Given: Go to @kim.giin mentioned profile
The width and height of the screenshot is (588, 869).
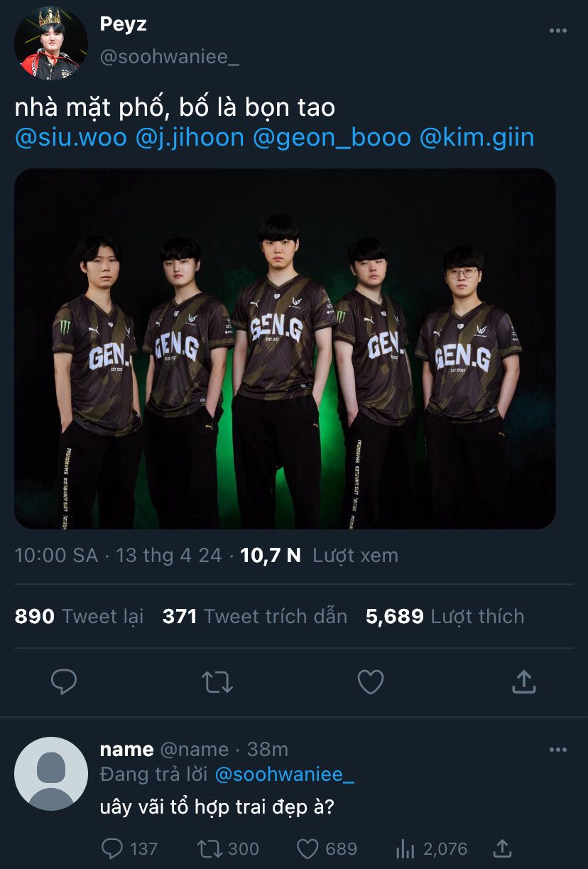Looking at the screenshot, I should [x=477, y=137].
